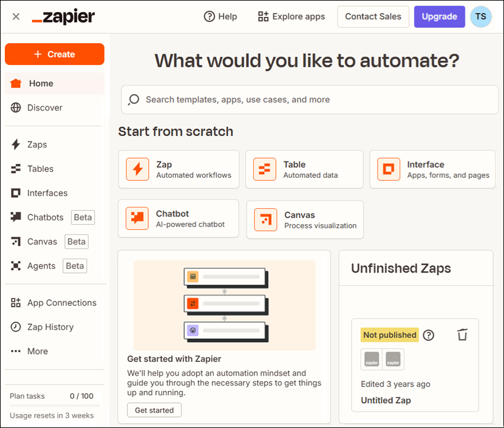Create a new Table from the Table card
This screenshot has width=504, height=428.
point(304,169)
